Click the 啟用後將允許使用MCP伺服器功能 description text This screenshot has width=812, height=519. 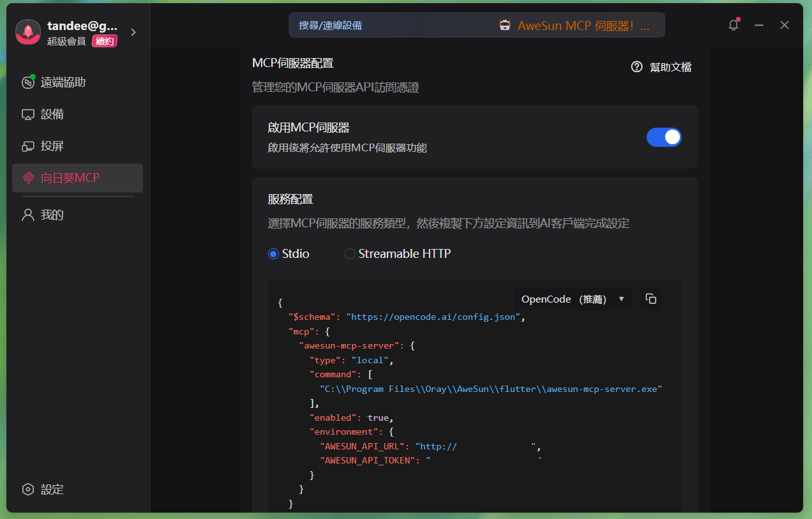pyautogui.click(x=347, y=148)
